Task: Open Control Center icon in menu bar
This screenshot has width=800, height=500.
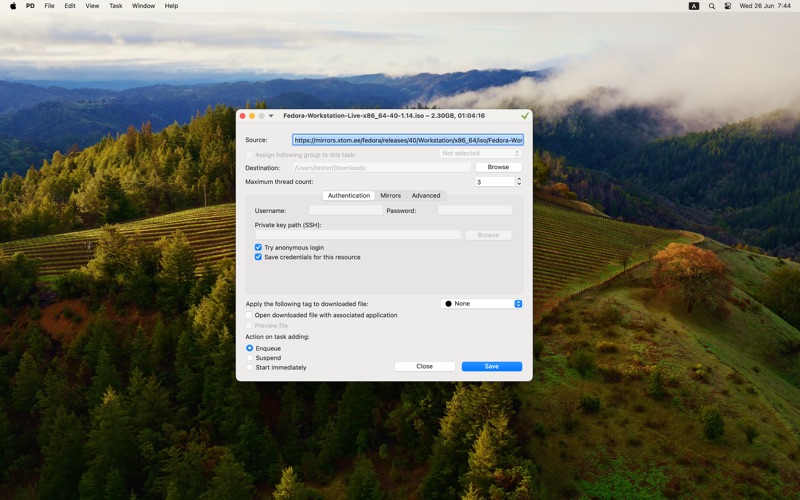Action: pos(728,6)
